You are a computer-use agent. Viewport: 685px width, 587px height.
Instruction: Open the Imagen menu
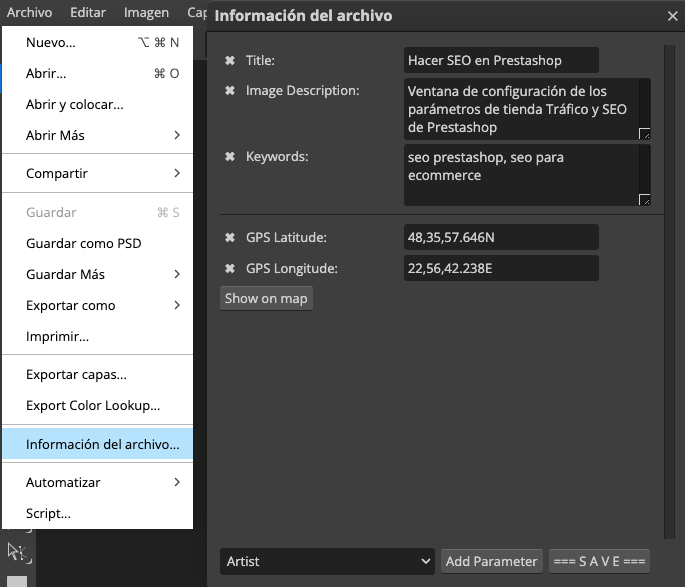pos(146,13)
